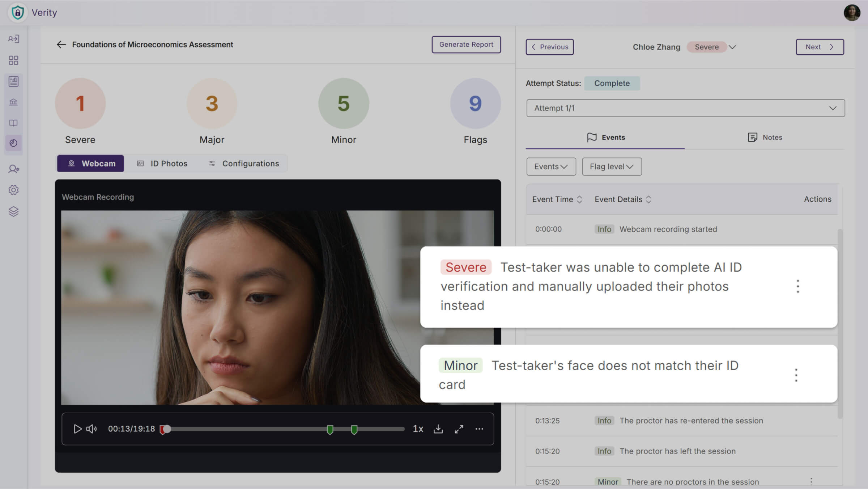Enter fullscreen video mode
Screen dimensions: 868x489
point(459,429)
